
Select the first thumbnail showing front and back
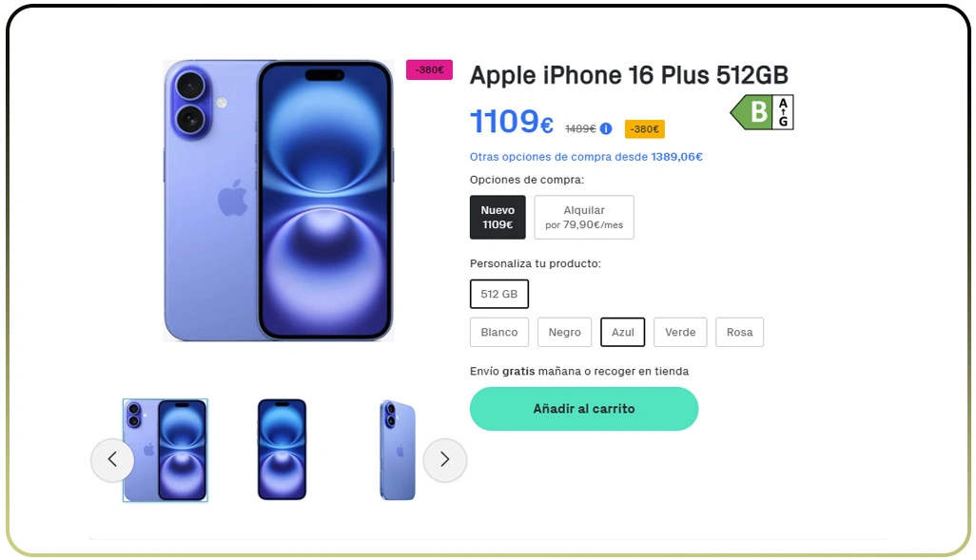point(166,450)
